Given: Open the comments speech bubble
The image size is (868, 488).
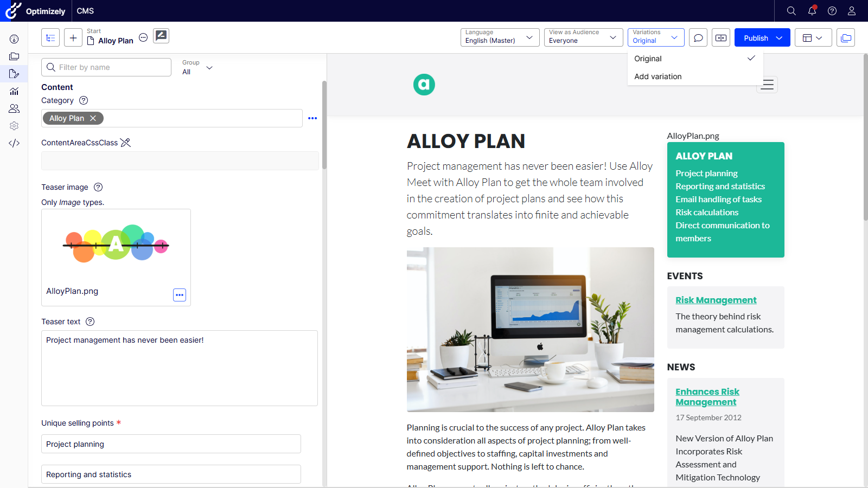Looking at the screenshot, I should pyautogui.click(x=699, y=38).
